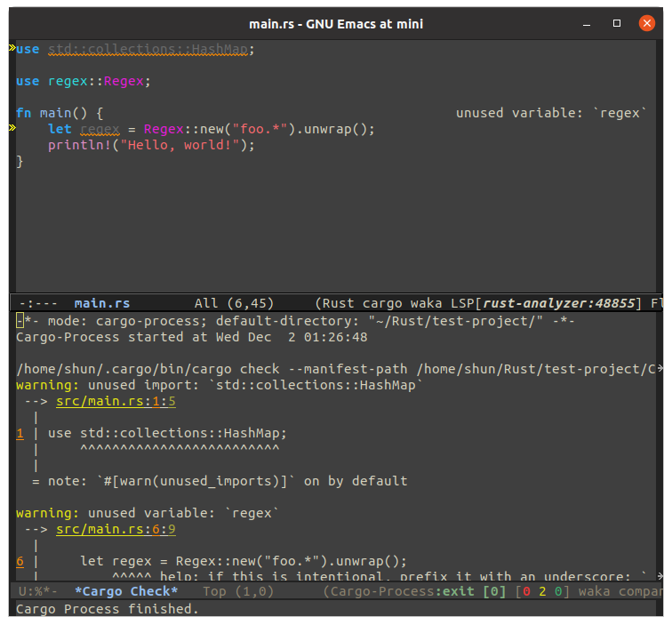Click the buffer status '-:---' in main.rs mode line
The height and width of the screenshot is (625, 672).
[x=38, y=303]
